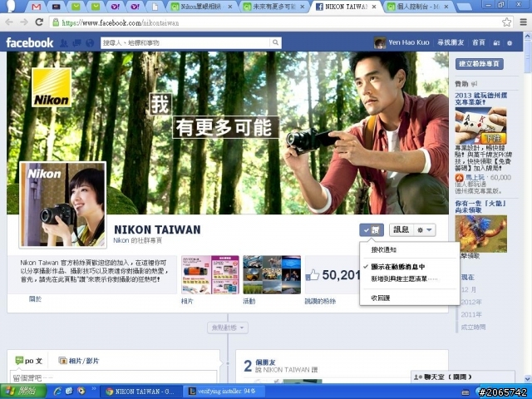Open the privacy shortcuts lock icon
Screen dimensions: 532x399
[x=497, y=43]
